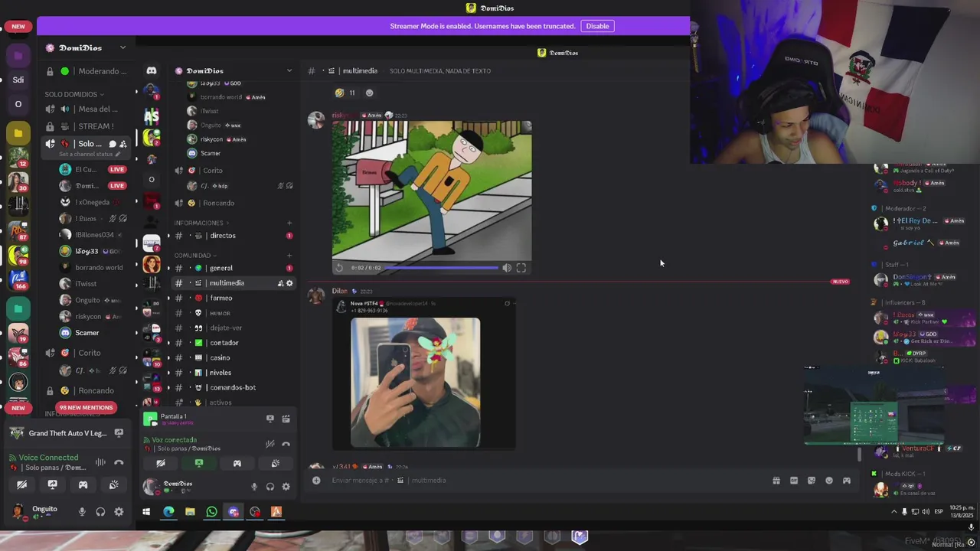Create invite for multimedia channel
This screenshot has width=980, height=551.
(280, 283)
